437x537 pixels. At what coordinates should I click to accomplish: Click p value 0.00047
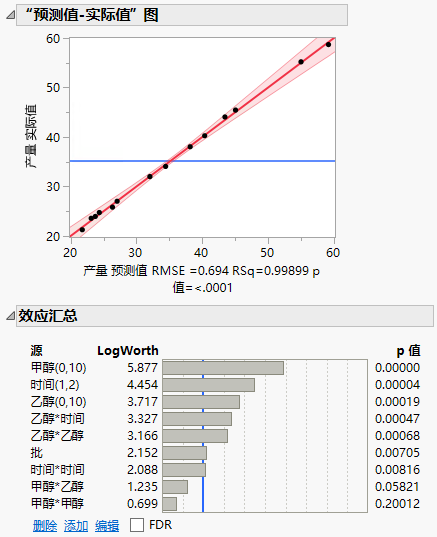397,419
